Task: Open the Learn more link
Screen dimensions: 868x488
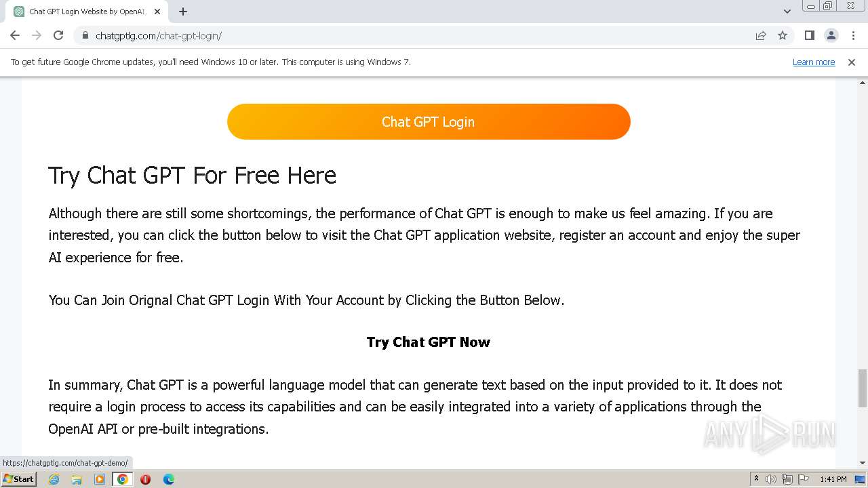Action: coord(814,62)
